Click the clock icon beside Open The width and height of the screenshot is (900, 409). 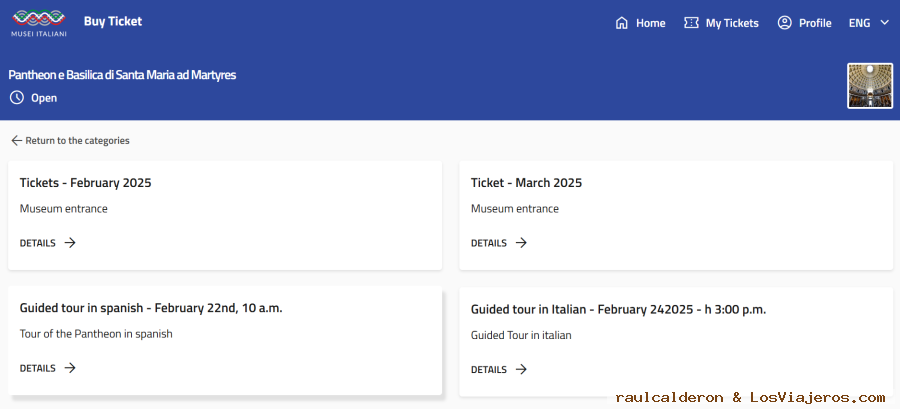click(17, 98)
